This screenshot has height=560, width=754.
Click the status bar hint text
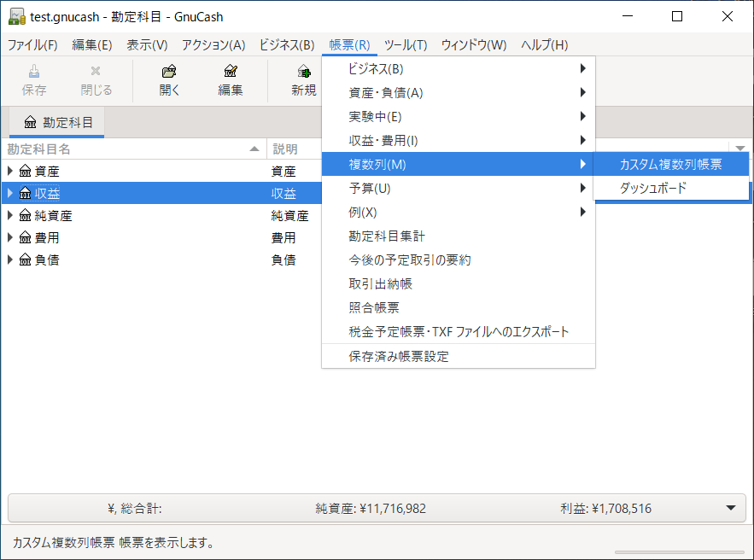(114, 543)
